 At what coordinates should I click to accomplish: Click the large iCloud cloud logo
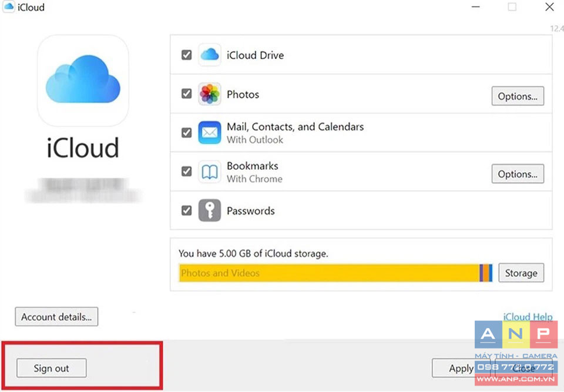tap(83, 79)
